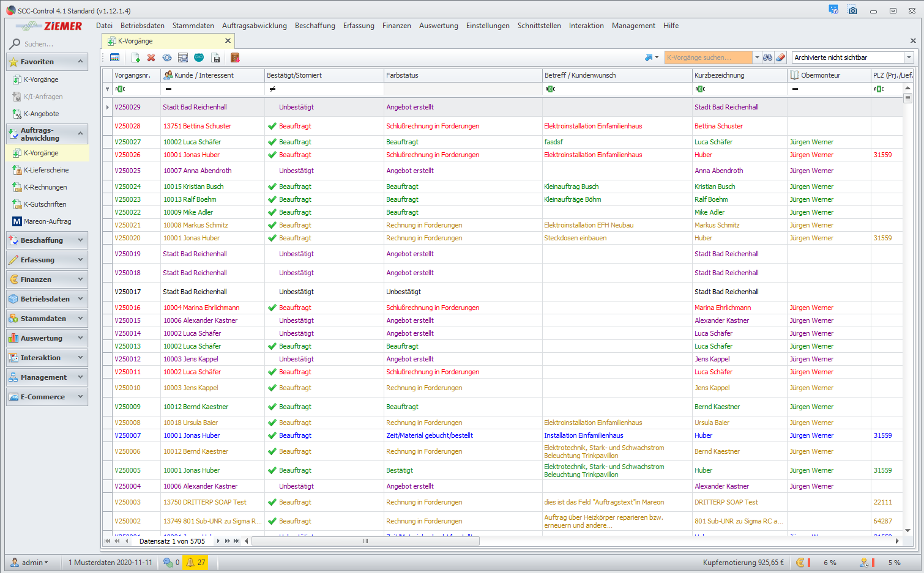Open the Stammdaten menu
Screen dimensions: 924x573
[193, 26]
